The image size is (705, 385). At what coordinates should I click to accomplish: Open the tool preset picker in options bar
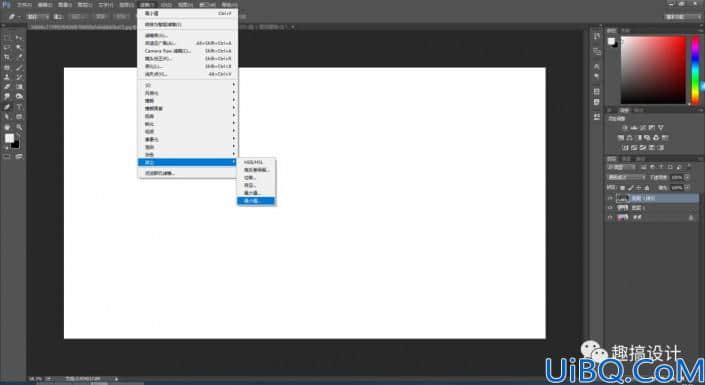pyautogui.click(x=14, y=17)
